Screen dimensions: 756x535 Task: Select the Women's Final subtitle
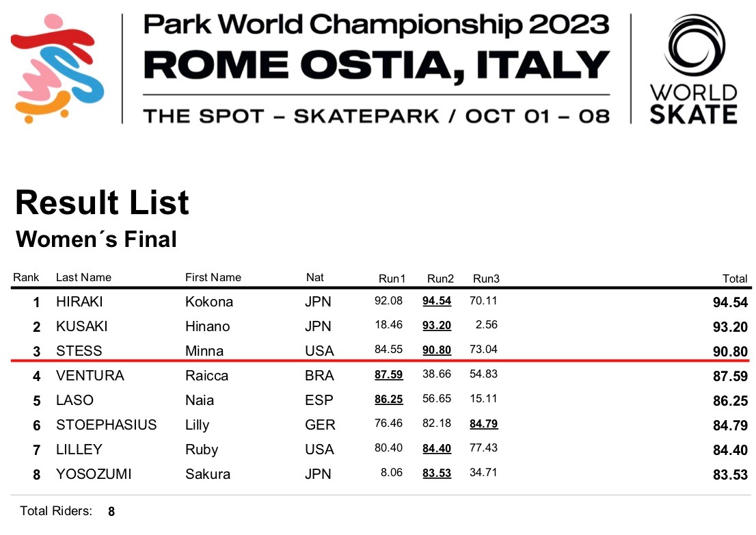coord(96,239)
